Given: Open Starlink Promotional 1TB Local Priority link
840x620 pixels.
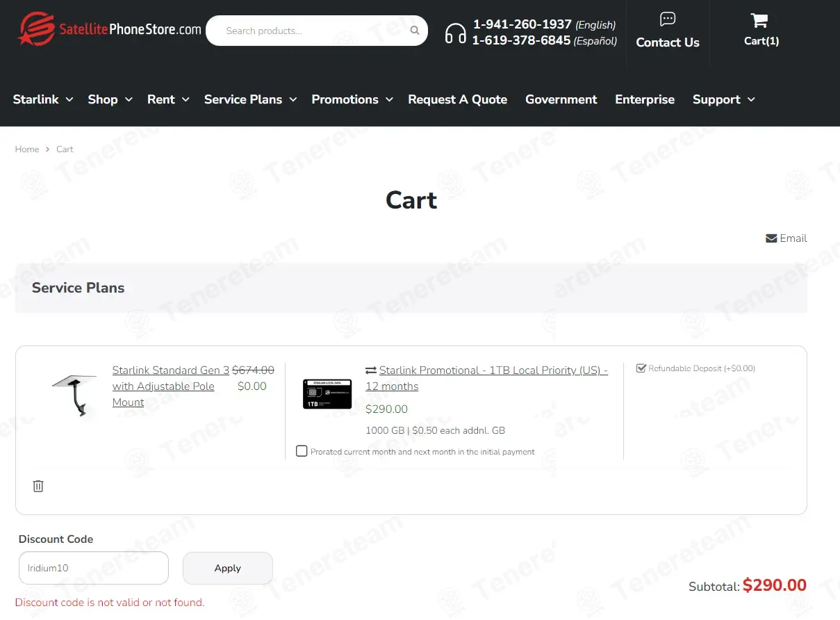Looking at the screenshot, I should pyautogui.click(x=486, y=378).
